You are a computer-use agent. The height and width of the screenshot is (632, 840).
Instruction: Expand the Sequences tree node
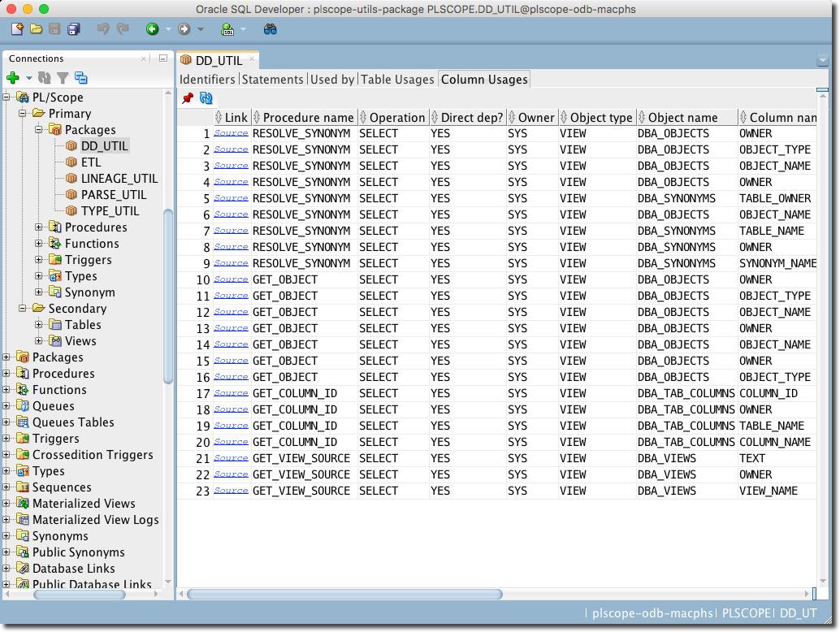coord(6,487)
